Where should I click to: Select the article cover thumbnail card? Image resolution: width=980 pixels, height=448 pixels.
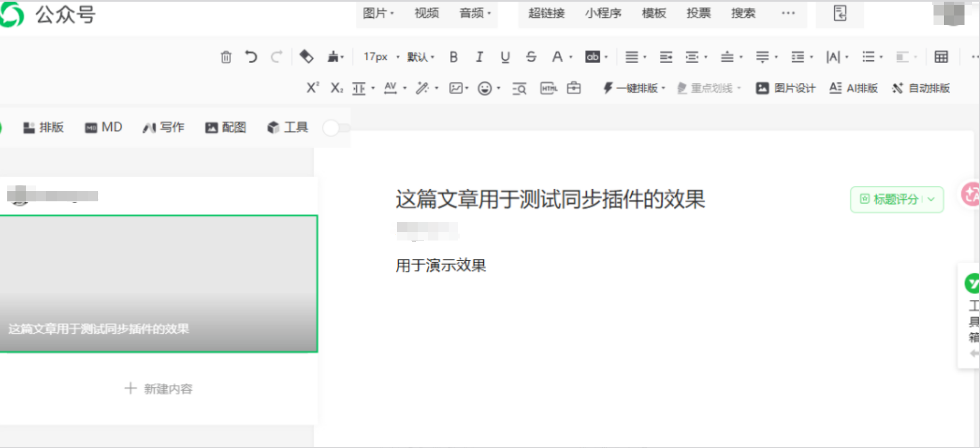pyautogui.click(x=158, y=284)
